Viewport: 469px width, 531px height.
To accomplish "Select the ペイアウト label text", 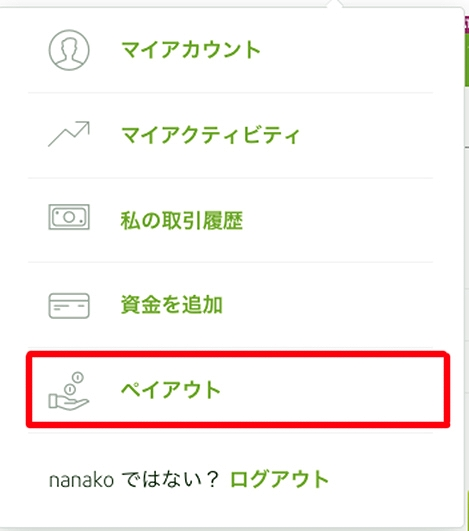I will coord(171,389).
